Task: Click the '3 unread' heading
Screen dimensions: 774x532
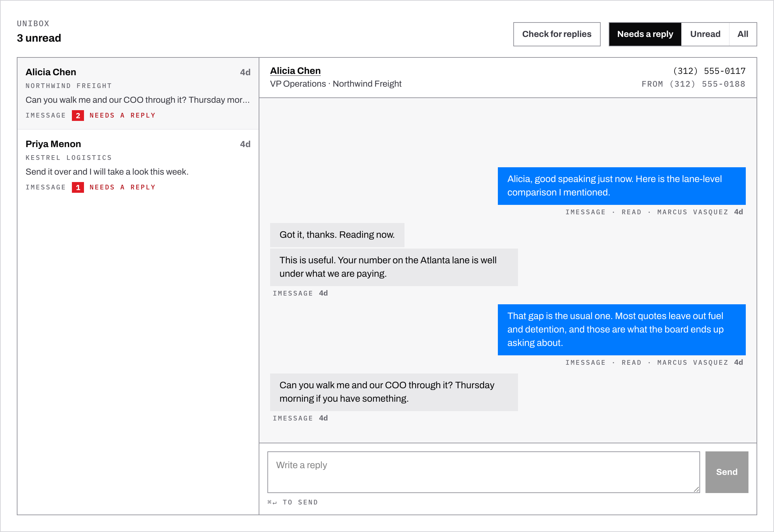Action: tap(39, 38)
